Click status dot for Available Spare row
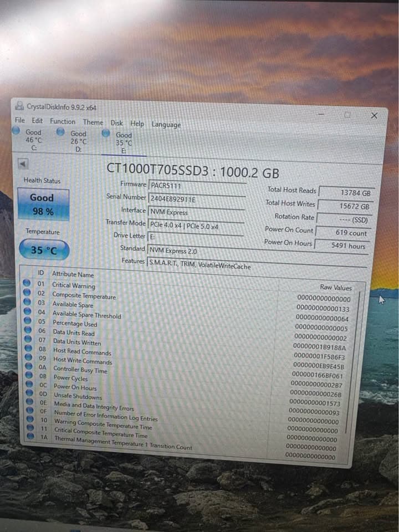This screenshot has width=399, height=532. 27,301
